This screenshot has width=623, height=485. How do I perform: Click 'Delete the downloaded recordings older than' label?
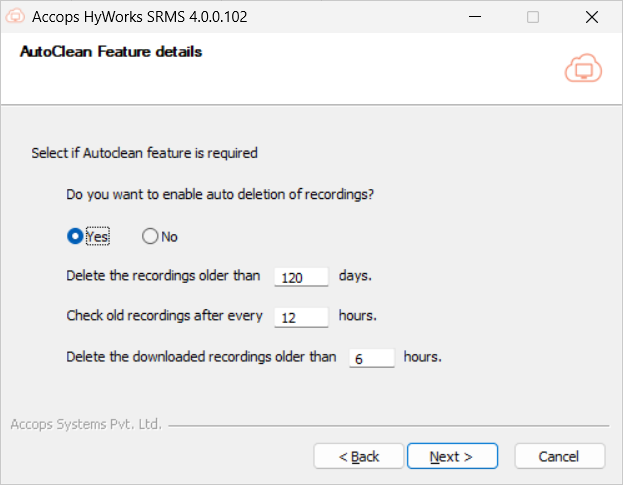200,356
